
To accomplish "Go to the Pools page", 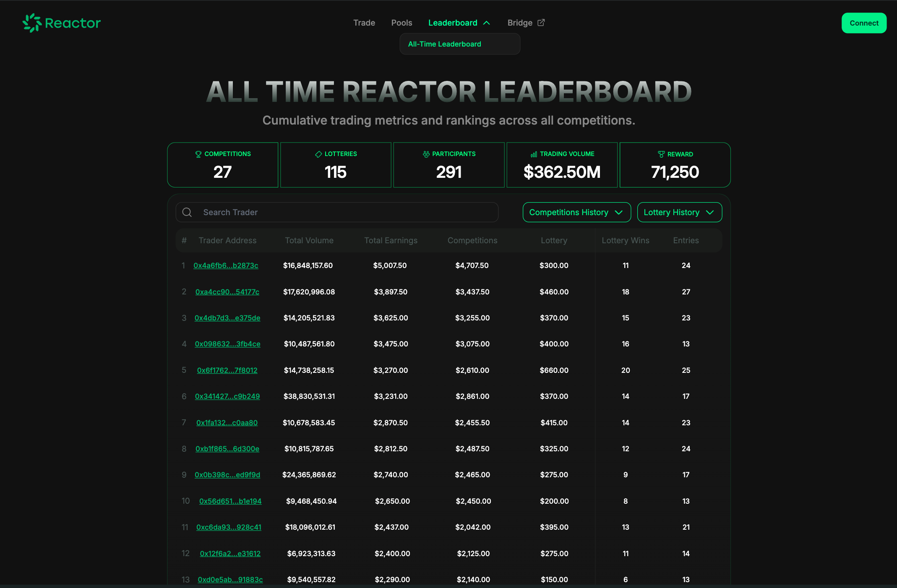I will pyautogui.click(x=402, y=23).
